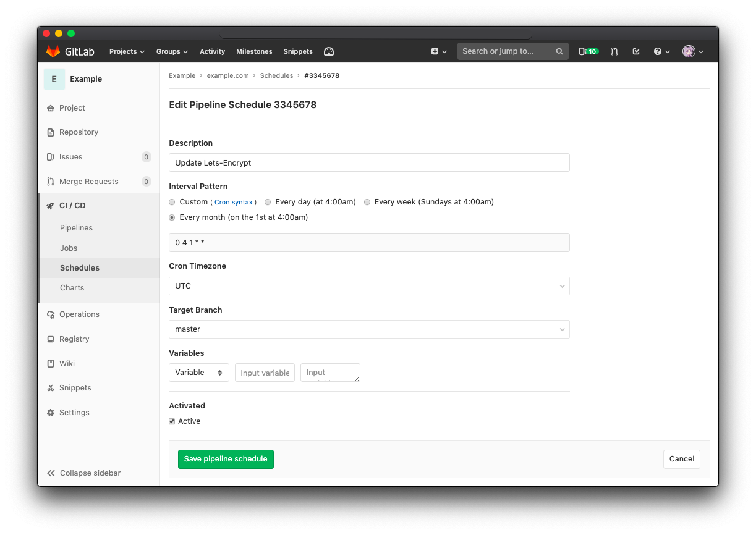Click the GitLab fox logo
The height and width of the screenshot is (535, 756).
click(x=53, y=51)
